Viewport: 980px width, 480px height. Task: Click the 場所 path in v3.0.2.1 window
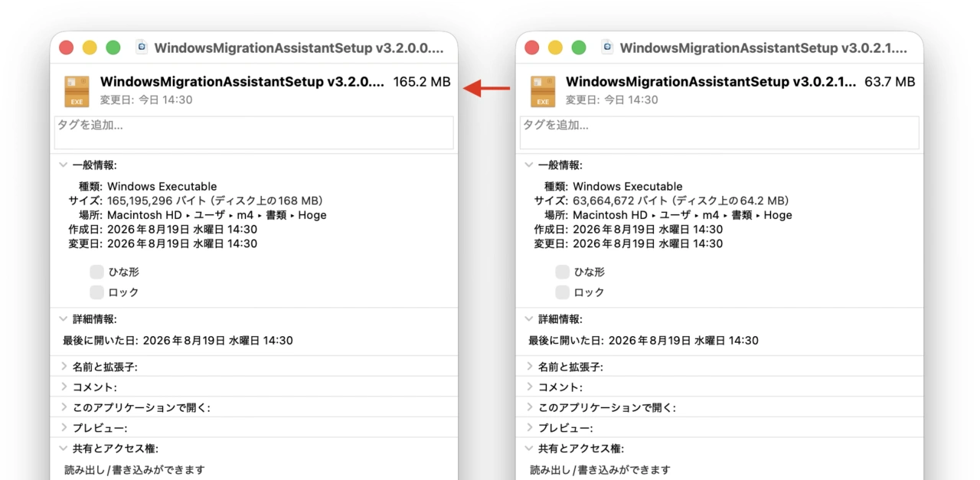point(682,215)
